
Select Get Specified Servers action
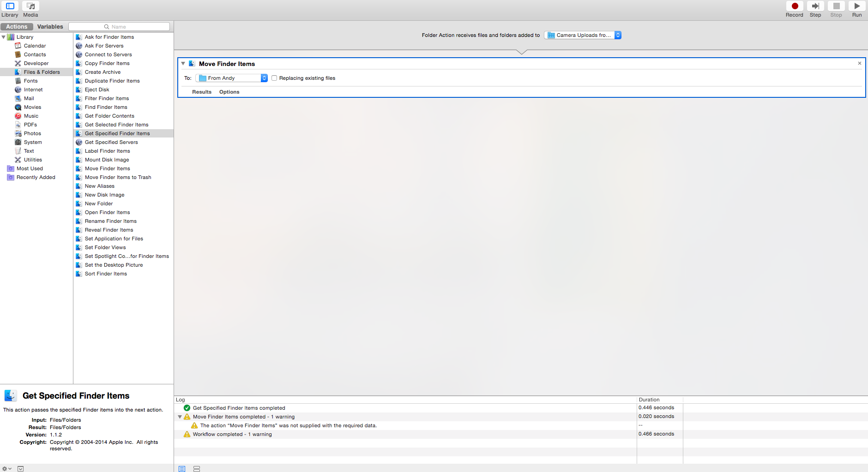click(x=124, y=142)
